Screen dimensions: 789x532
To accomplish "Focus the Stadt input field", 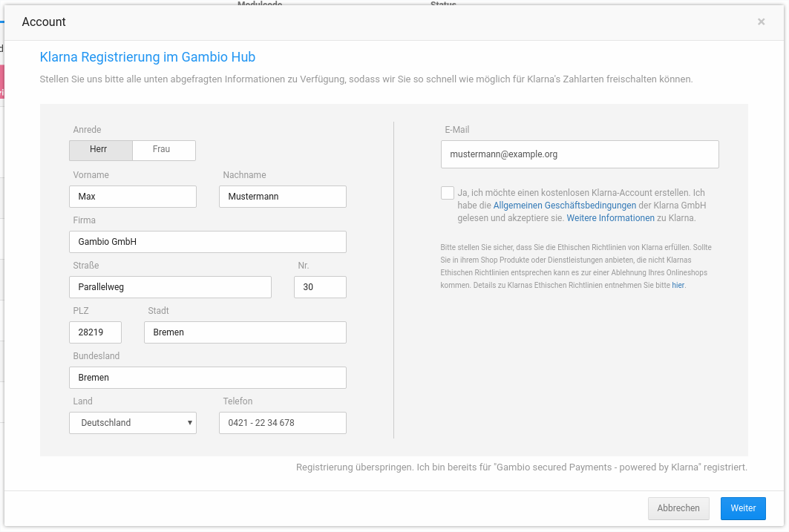I will (245, 332).
